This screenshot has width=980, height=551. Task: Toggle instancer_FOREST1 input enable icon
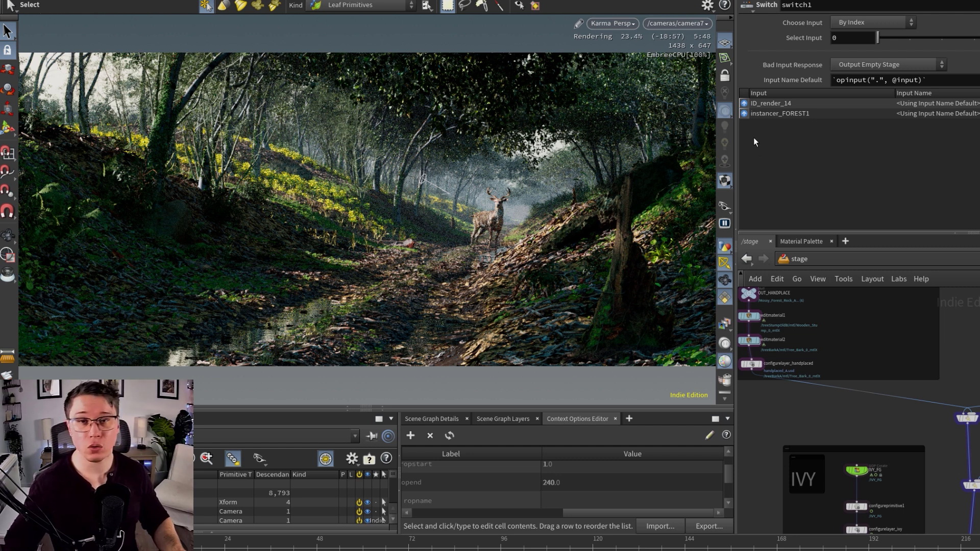744,113
